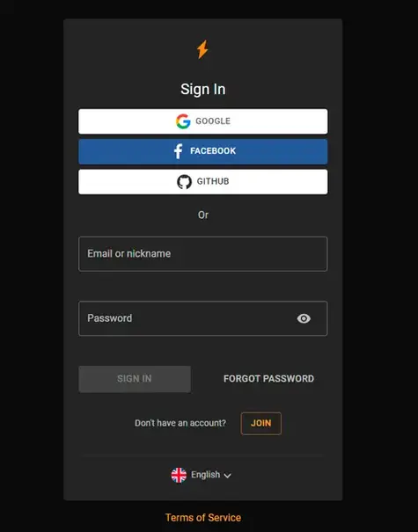The width and height of the screenshot is (418, 532).
Task: Open the FORGOT PASSWORD link
Action: click(268, 379)
